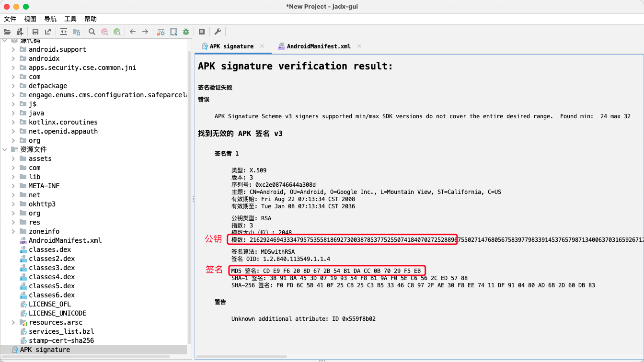Image resolution: width=644 pixels, height=362 pixels.
Task: Toggle the deobfuscation toolbar button
Action: pos(161,32)
